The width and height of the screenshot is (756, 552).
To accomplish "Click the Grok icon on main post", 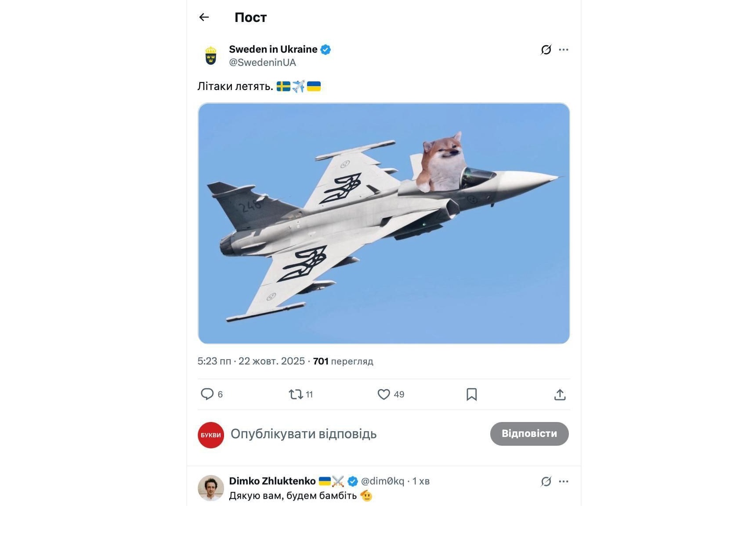I will pos(546,50).
